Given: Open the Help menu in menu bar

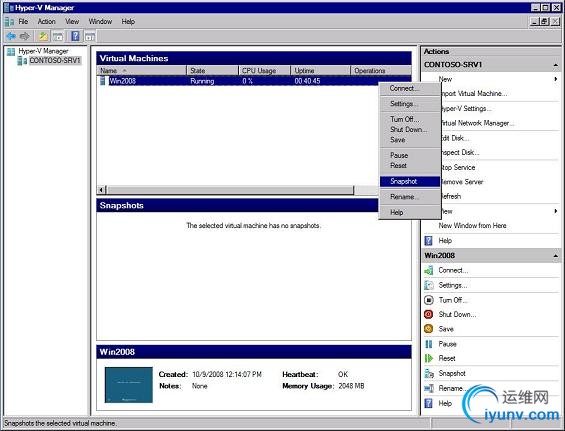Looking at the screenshot, I should 128,22.
